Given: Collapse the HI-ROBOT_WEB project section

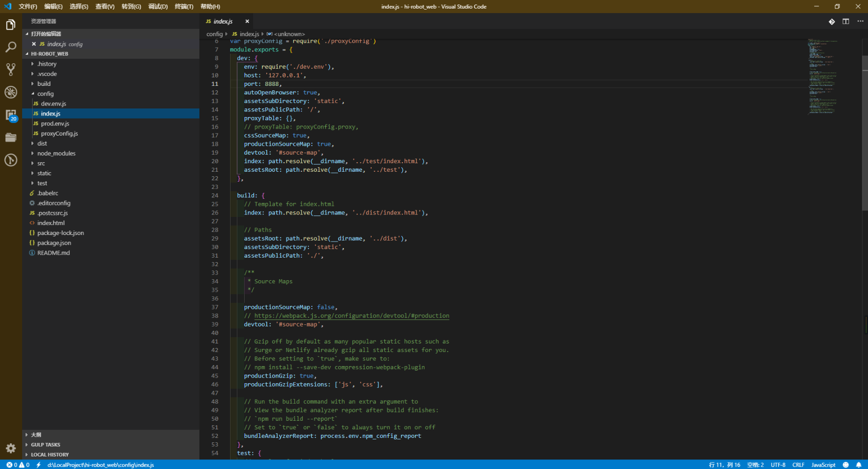Looking at the screenshot, I should (x=111, y=54).
